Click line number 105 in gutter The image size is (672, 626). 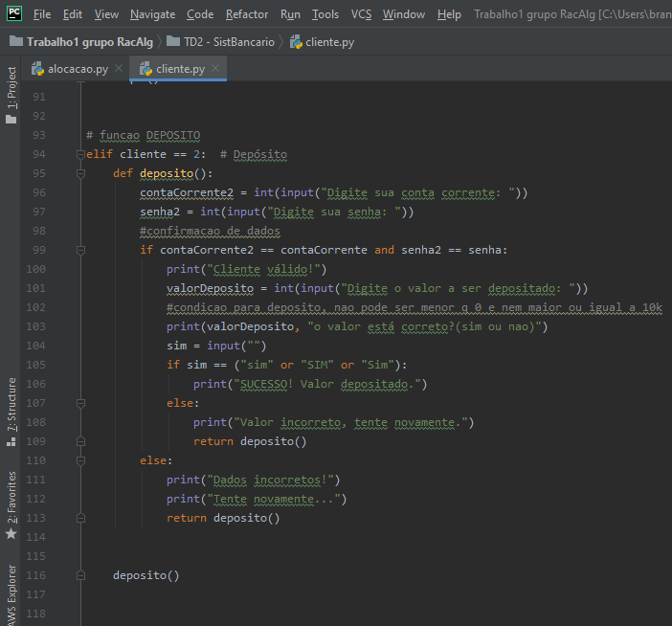(x=35, y=365)
